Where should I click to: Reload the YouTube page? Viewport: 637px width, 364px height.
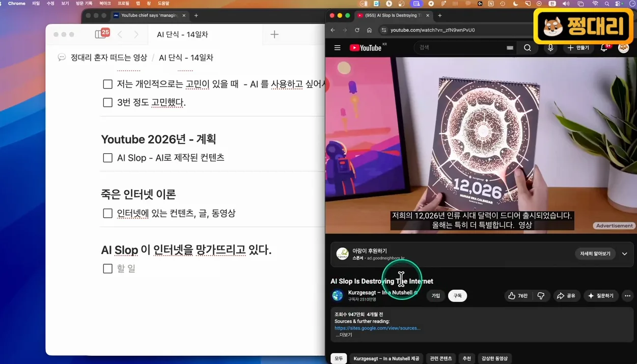pos(357,30)
